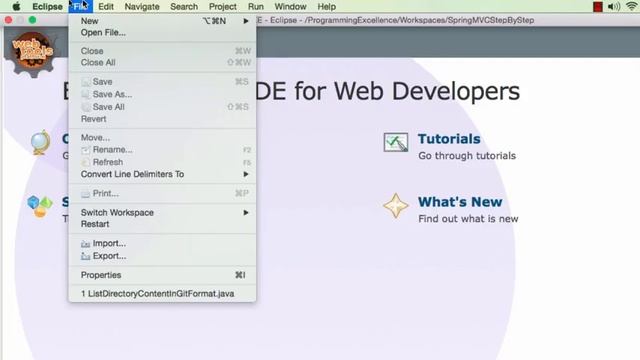640x360 pixels.
Task: Choose Open File... from File menu
Action: (162, 33)
